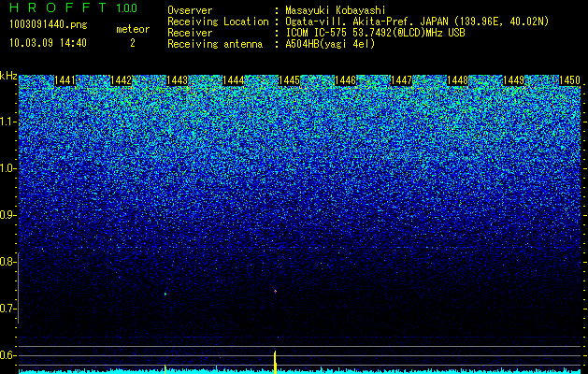
Task: Click the 1444 time marker
Action: pyautogui.click(x=234, y=80)
